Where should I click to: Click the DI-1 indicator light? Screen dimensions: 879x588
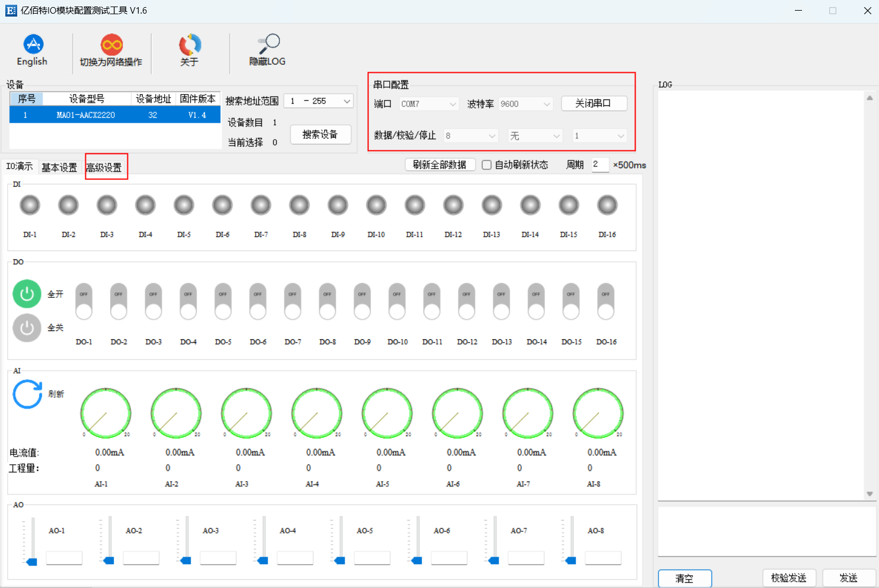(30, 205)
